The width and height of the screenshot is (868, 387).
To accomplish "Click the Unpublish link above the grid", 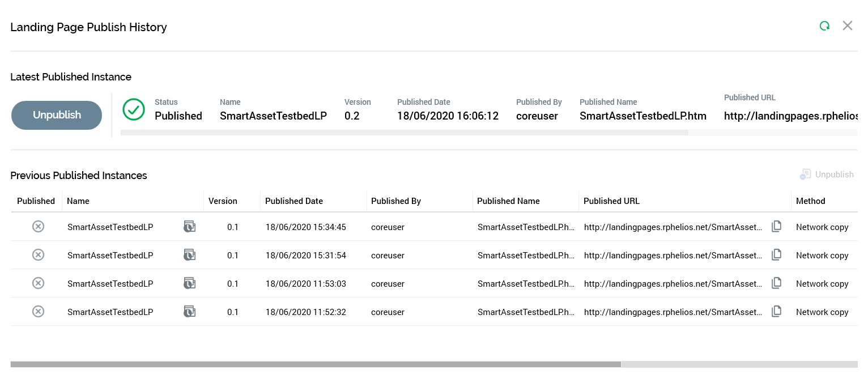I will click(x=827, y=175).
